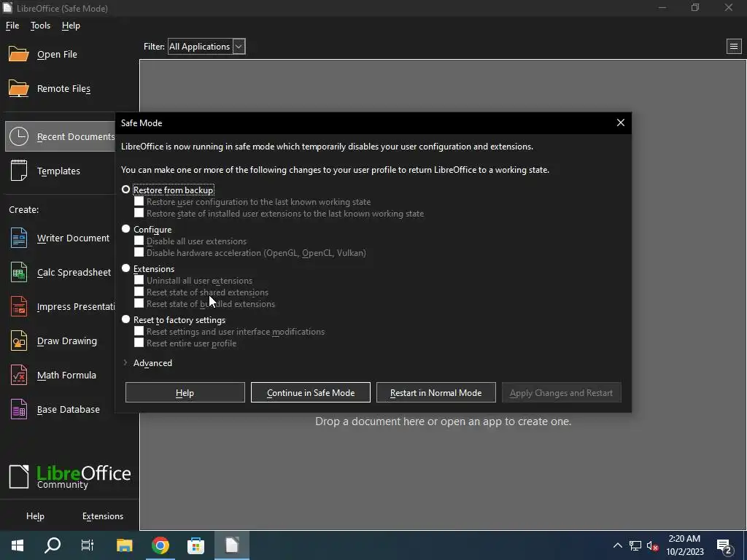Launch File Explorer from taskbar
Viewport: 747px width, 560px height.
tap(124, 545)
